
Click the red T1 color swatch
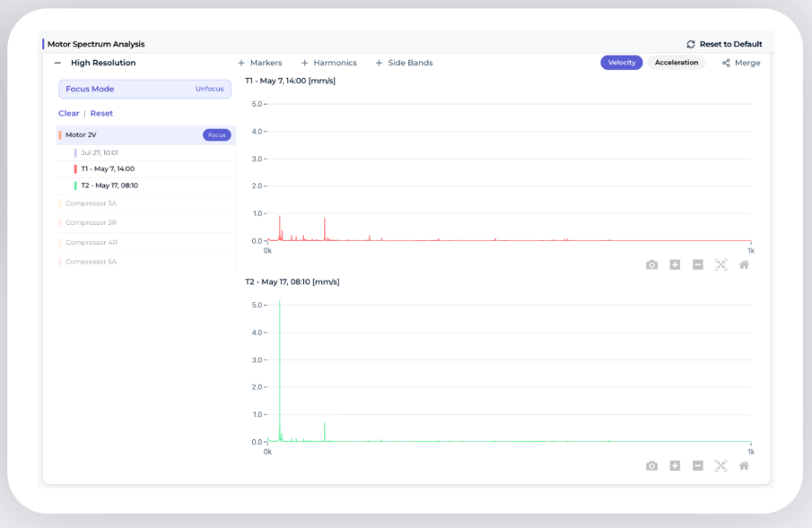pyautogui.click(x=75, y=169)
